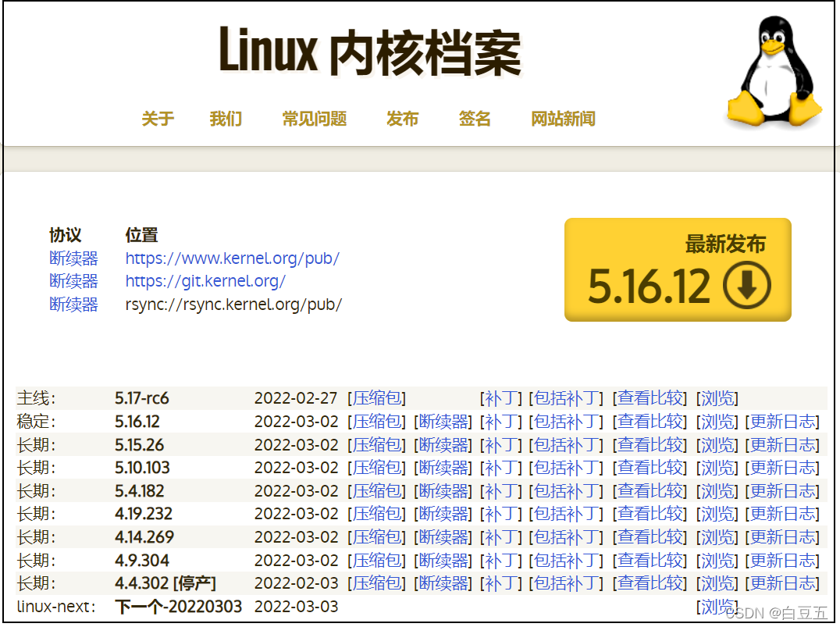Download 压缩包 for 4.4.302 [停产]
The image size is (840, 627).
[376, 583]
